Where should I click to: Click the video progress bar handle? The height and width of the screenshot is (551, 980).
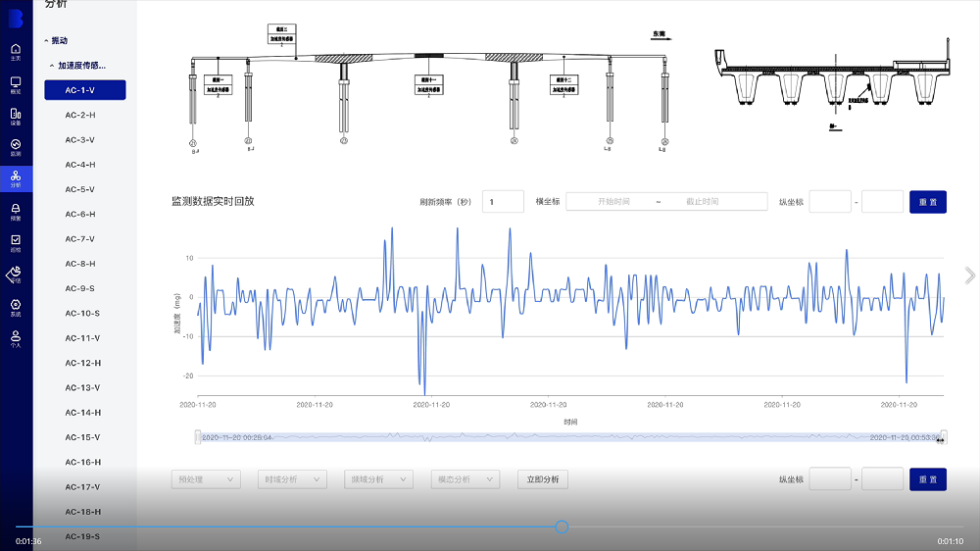(x=562, y=526)
